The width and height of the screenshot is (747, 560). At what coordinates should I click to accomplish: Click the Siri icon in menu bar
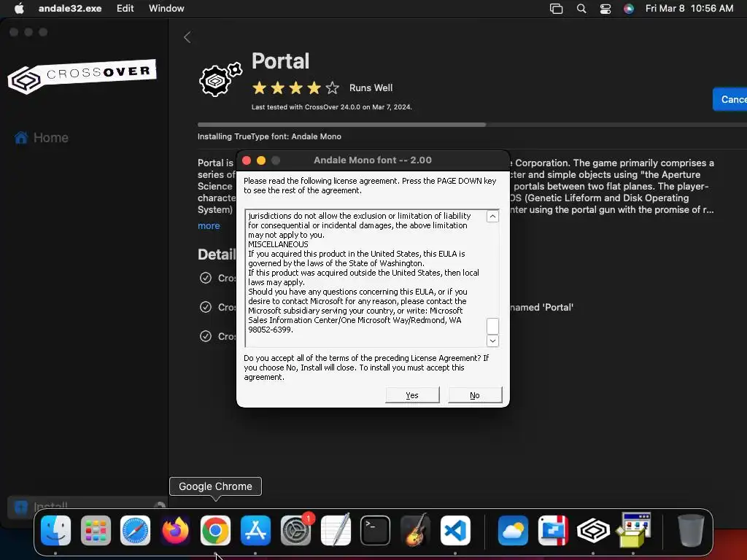(x=629, y=9)
